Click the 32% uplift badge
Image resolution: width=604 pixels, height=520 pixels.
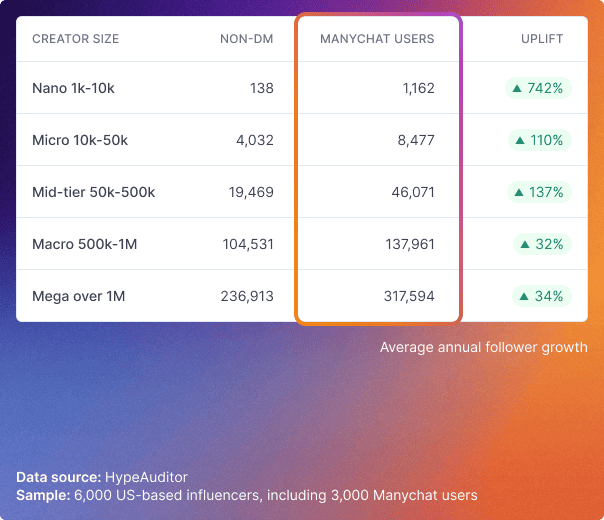(542, 244)
